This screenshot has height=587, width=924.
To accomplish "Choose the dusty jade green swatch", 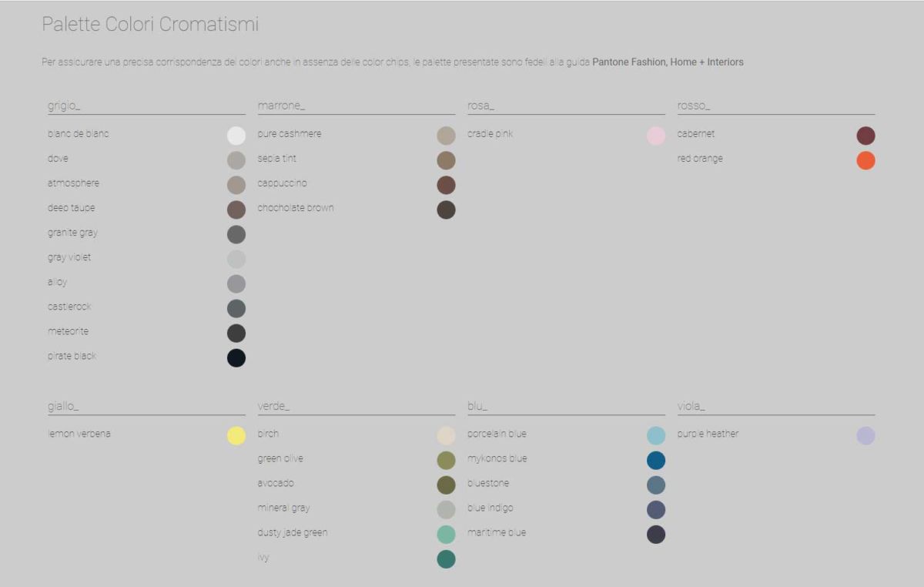I will coord(446,535).
